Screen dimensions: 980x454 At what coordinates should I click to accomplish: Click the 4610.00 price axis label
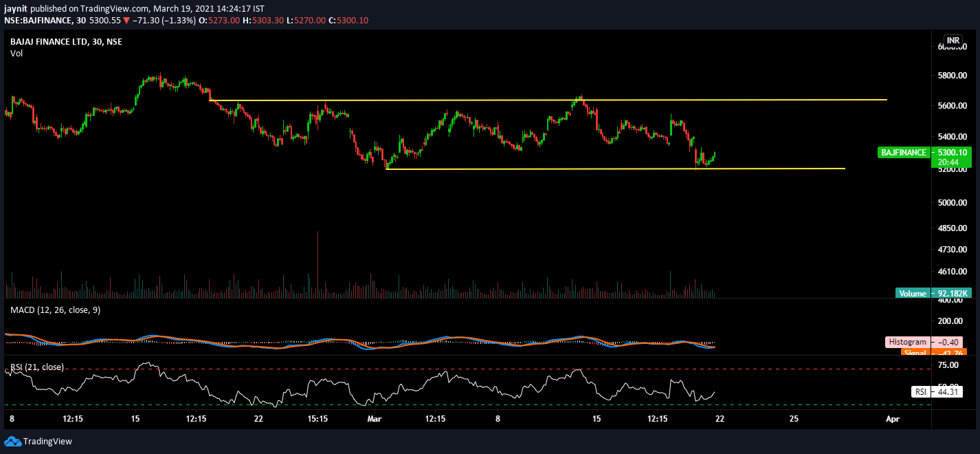coord(952,272)
